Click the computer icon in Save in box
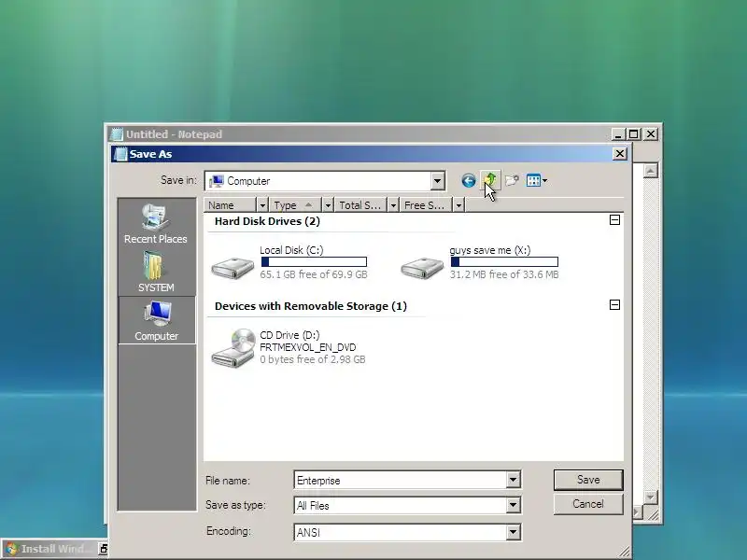Image resolution: width=747 pixels, height=560 pixels. (217, 181)
